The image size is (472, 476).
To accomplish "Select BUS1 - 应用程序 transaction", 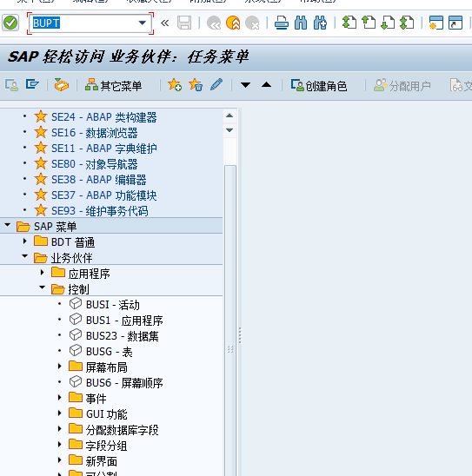I will (x=124, y=321).
